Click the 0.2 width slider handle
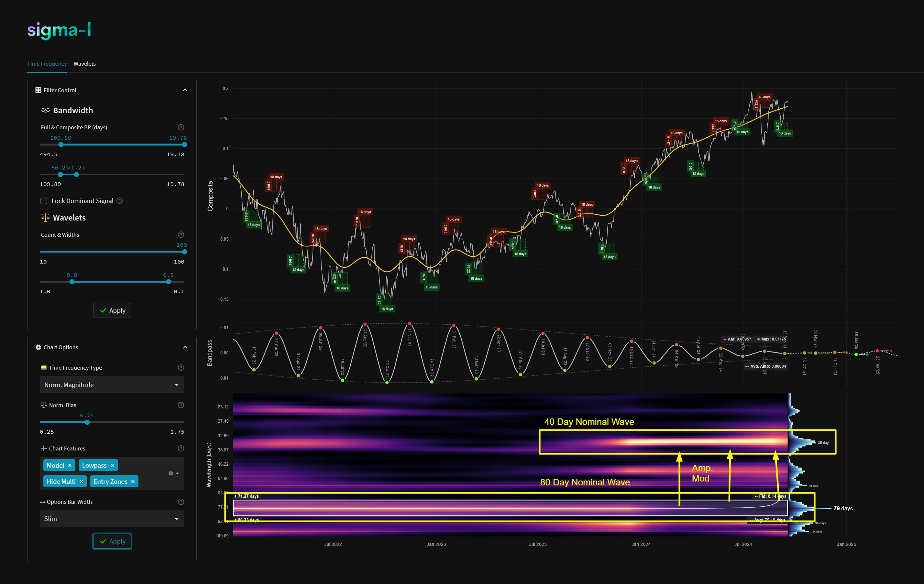The height and width of the screenshot is (584, 924). 169,282
